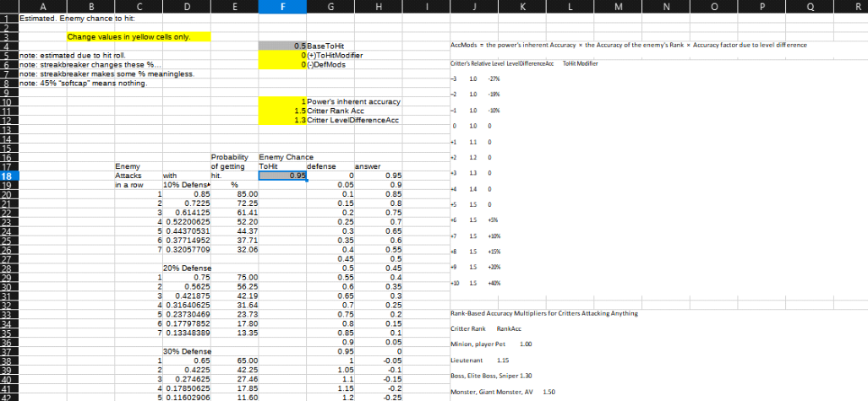Click the 'answer' column label cell
The height and width of the screenshot is (401, 868).
click(x=378, y=166)
